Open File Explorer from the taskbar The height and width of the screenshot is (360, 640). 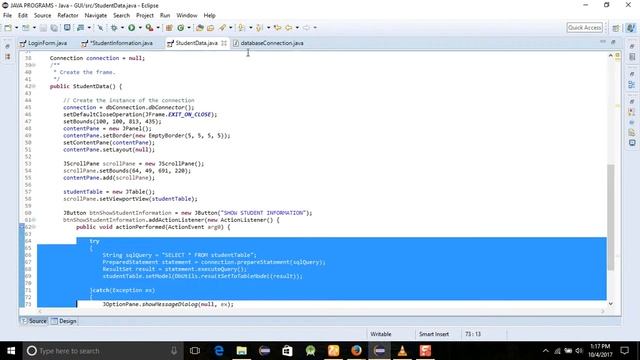[x=242, y=351]
